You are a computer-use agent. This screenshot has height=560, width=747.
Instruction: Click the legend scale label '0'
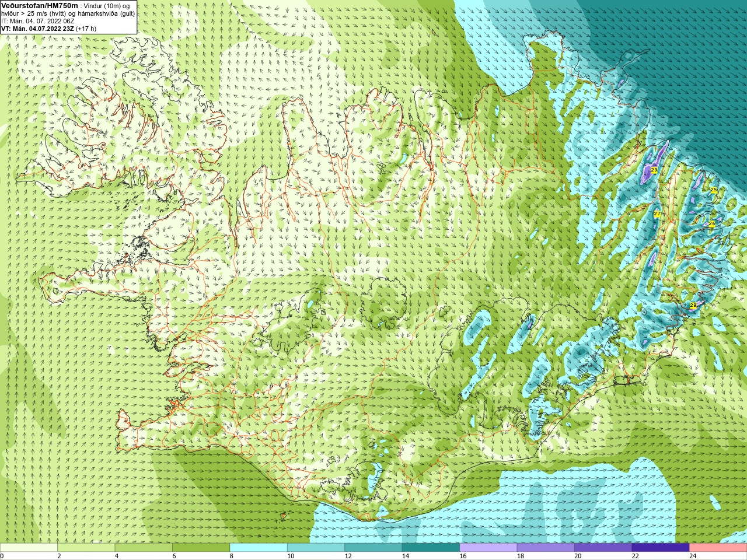[x=2, y=556]
